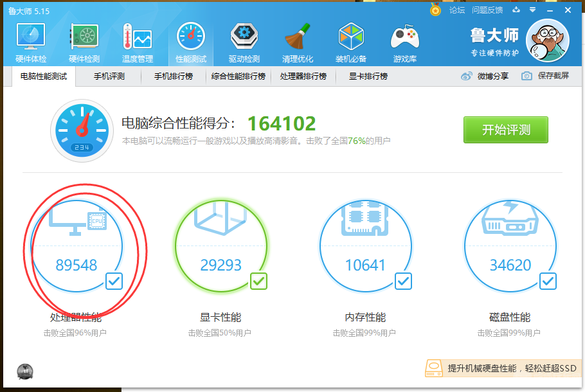The width and height of the screenshot is (585, 392).
Task: Click the 鲁大师 5.15 title text
Action: pos(29,11)
